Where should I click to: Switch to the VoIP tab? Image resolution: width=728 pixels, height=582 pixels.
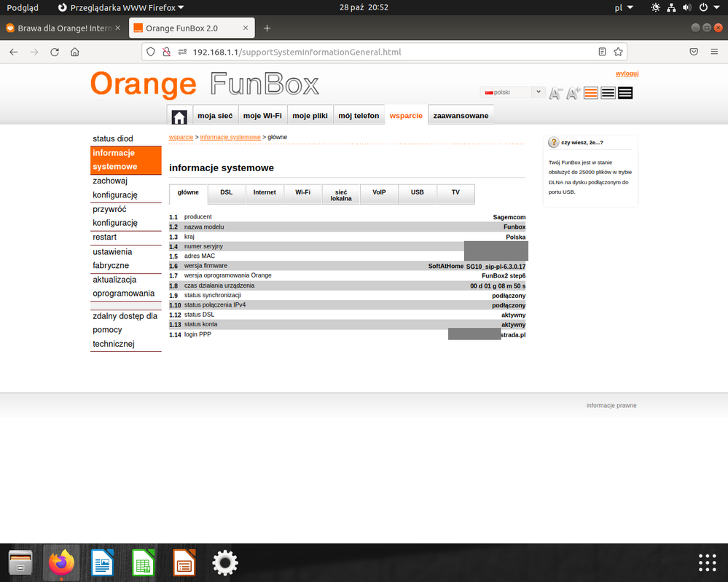pos(379,193)
